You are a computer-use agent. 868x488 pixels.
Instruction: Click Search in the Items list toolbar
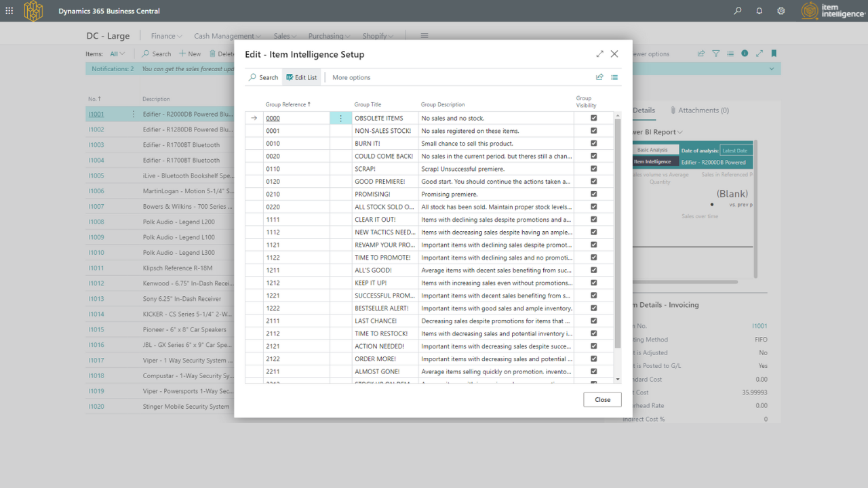(x=157, y=54)
